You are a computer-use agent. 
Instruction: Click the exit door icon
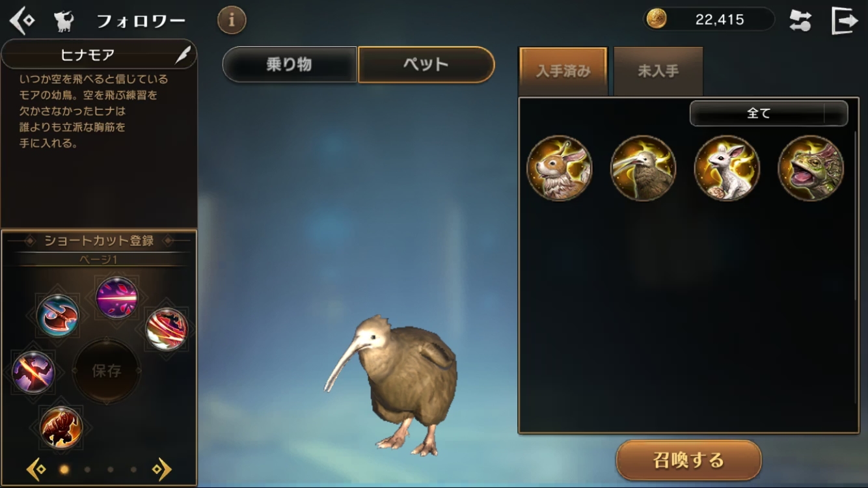pos(845,20)
